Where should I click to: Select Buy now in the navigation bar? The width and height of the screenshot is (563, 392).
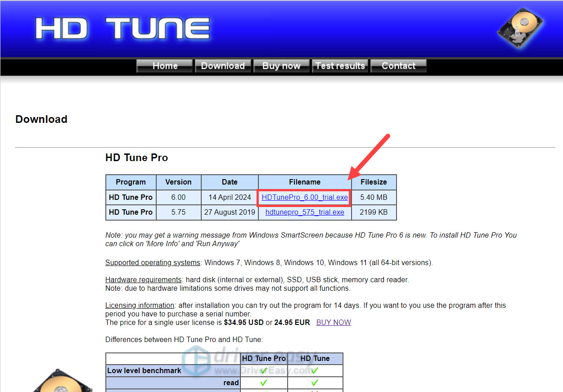tap(281, 66)
